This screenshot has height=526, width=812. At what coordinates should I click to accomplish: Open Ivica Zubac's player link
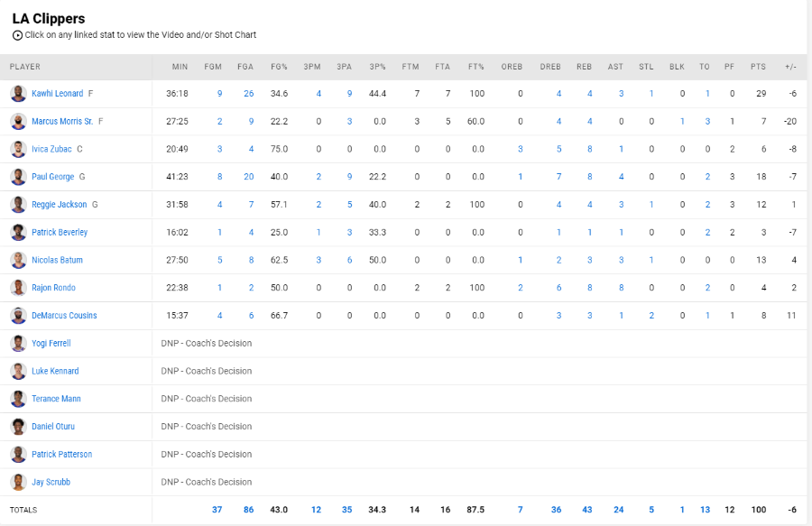tap(51, 149)
